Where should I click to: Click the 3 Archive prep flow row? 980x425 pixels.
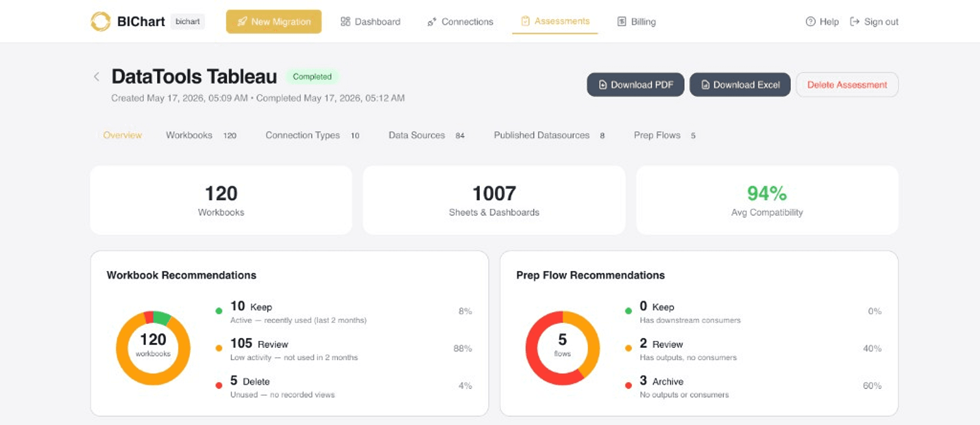pyautogui.click(x=753, y=386)
